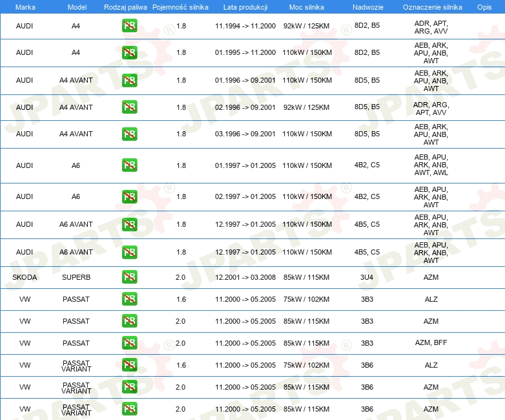This screenshot has width=505, height=420.
Task: Select the date range 02.1996 -> 09.2001
Action: click(245, 107)
